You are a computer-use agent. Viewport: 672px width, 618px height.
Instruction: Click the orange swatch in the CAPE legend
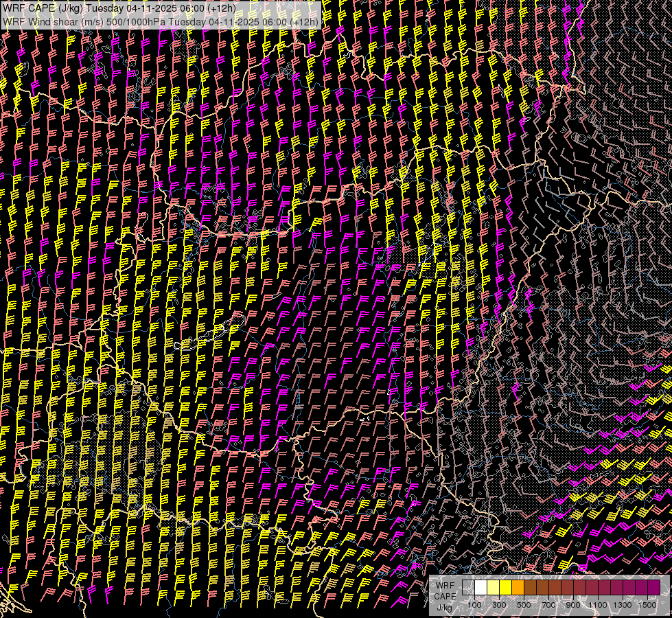518,587
